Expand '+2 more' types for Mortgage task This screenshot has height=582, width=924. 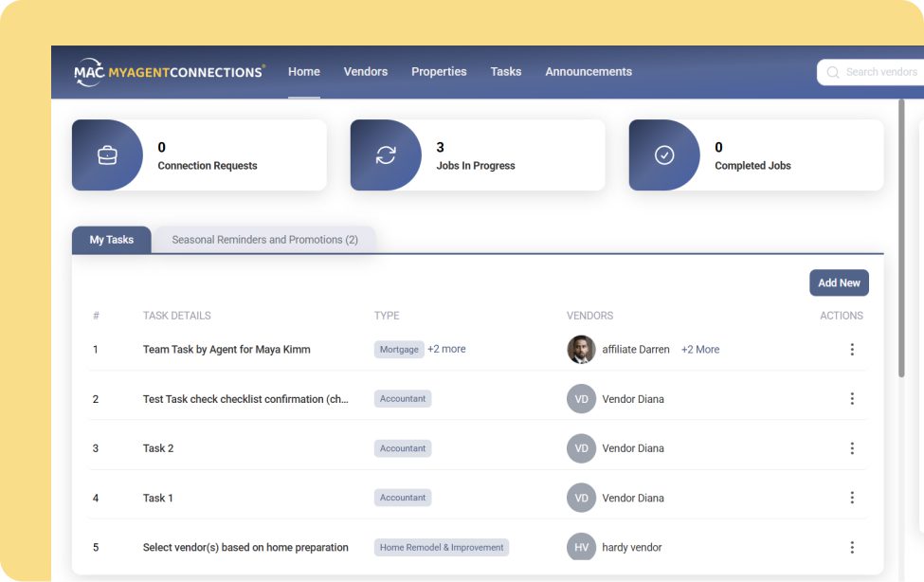tap(446, 349)
